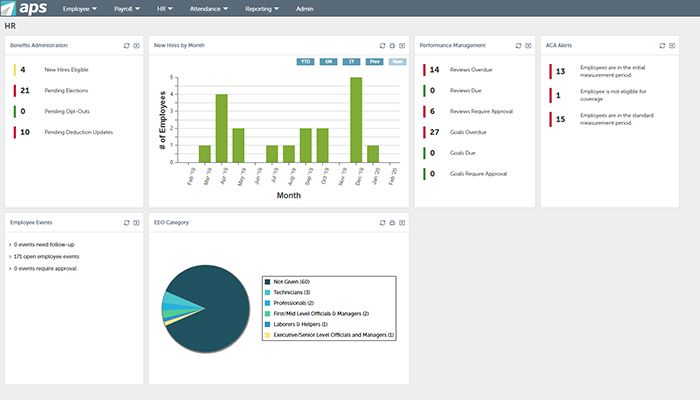Refresh the Benefits Administration panel
This screenshot has width=700, height=400.
126,45
